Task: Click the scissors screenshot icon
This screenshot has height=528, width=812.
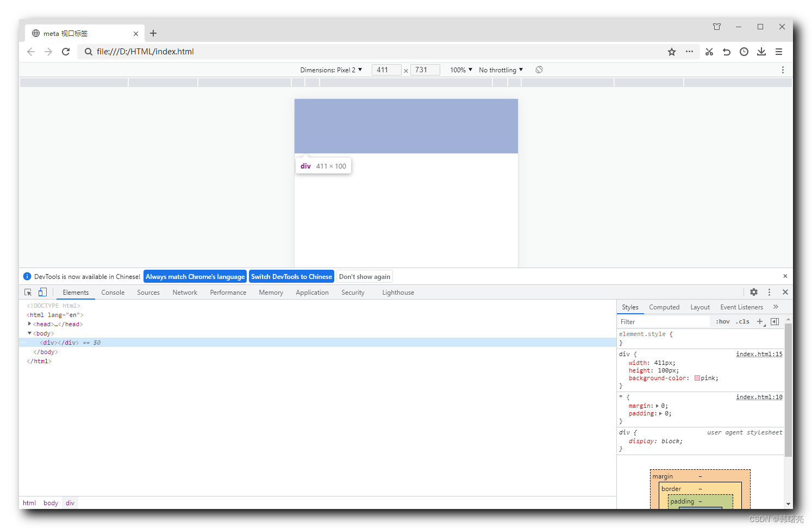Action: [x=709, y=52]
